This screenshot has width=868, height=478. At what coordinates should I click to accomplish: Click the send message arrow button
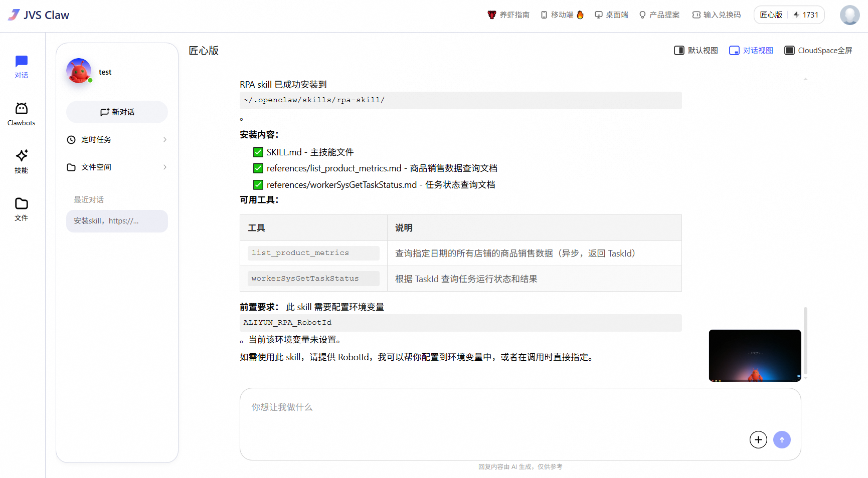click(x=782, y=440)
